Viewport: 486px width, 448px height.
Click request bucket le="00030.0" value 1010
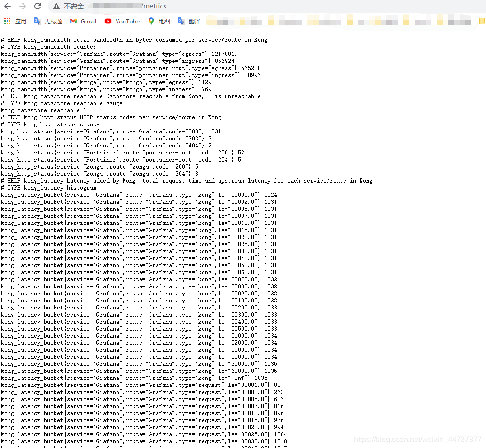pos(281,441)
